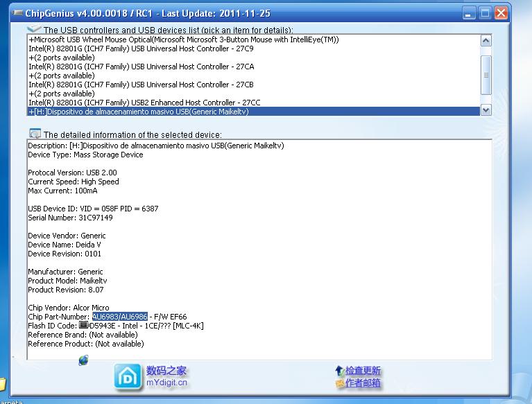The height and width of the screenshot is (404, 532).
Task: Minimize the ChipGenius window
Action: [469, 13]
